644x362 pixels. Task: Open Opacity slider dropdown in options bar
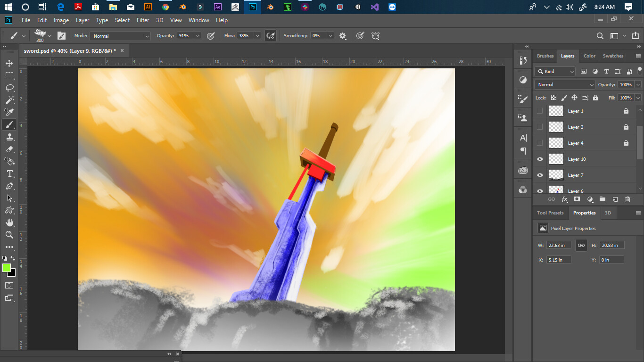(x=198, y=36)
